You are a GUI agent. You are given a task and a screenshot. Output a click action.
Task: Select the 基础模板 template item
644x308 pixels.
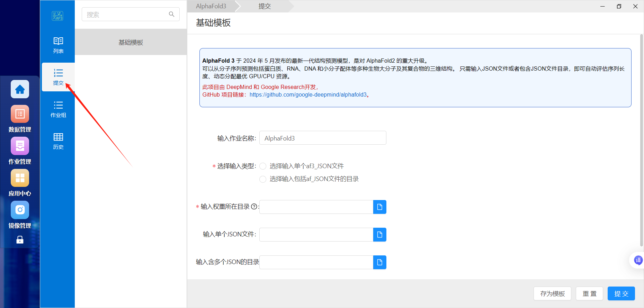pos(131,42)
